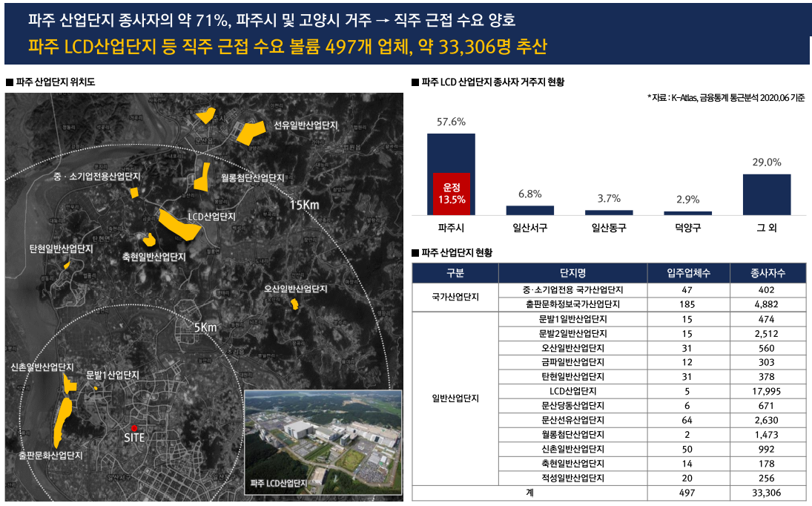Click the 오산일반산업단지 map label
812x506 pixels.
(x=296, y=289)
